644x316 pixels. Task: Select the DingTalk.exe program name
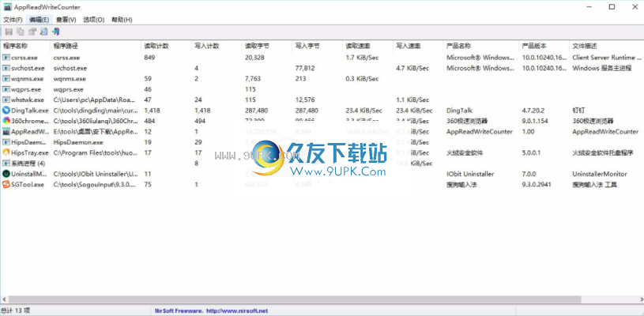click(x=30, y=111)
